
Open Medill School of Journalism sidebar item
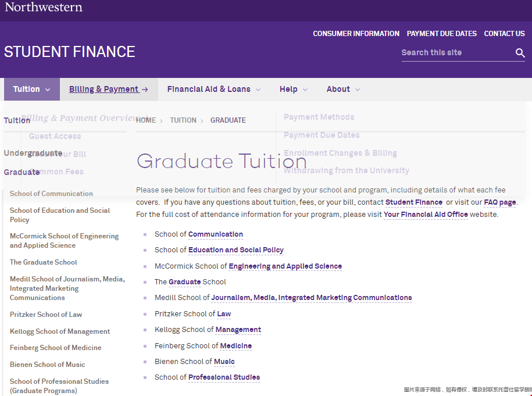[67, 288]
